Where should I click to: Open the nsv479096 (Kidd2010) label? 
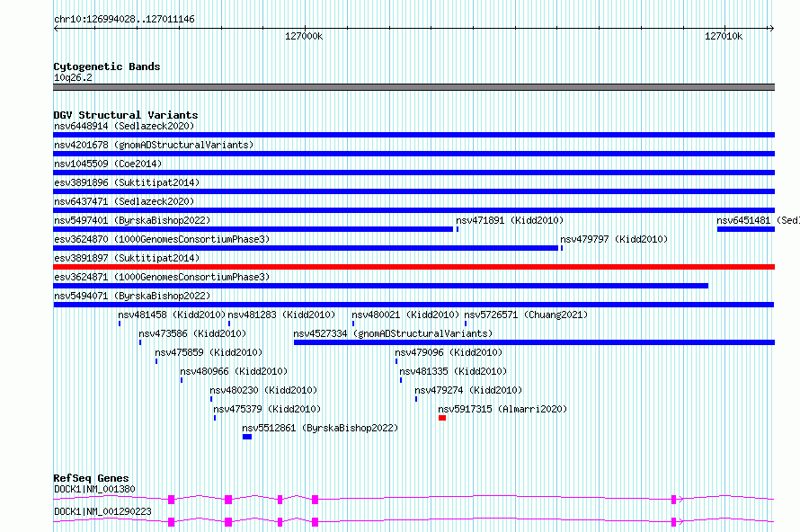click(x=449, y=352)
